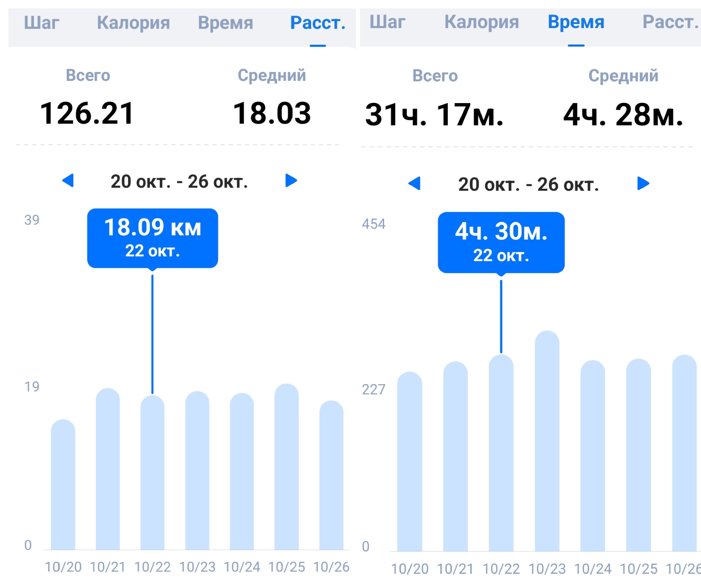The height and width of the screenshot is (588, 701).
Task: Select active Расст. tab in left panel
Action: coord(318,23)
